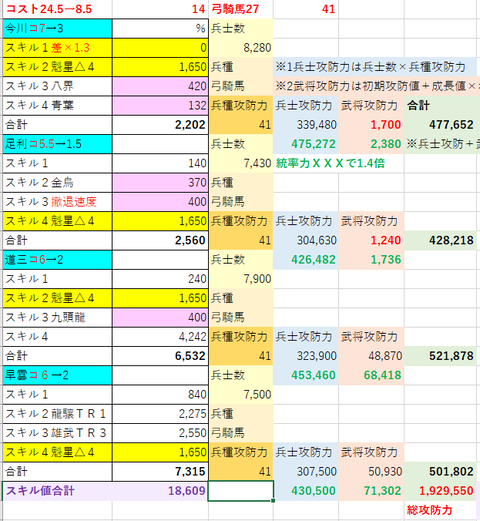
Task: Select the ※2武将攻防力 note cell
Action: [377, 86]
